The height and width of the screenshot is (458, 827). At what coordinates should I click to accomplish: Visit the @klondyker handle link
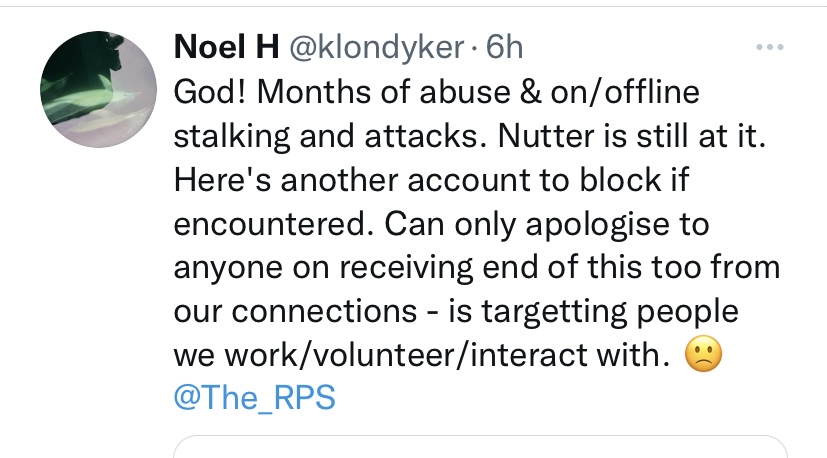376,46
